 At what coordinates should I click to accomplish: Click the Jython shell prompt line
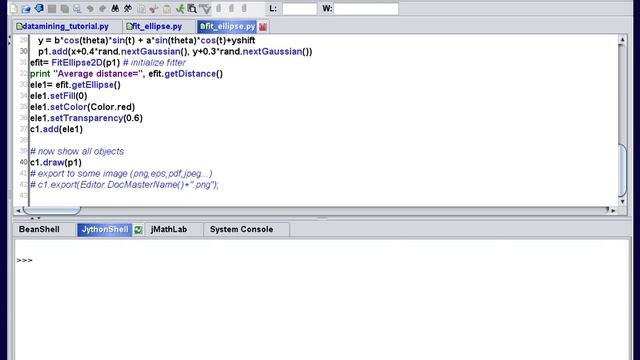pos(24,260)
